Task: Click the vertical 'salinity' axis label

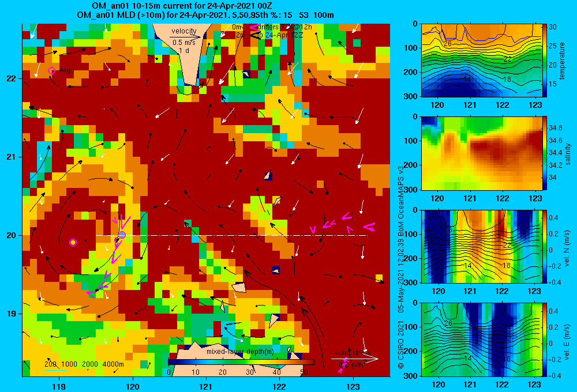Action: [568, 154]
